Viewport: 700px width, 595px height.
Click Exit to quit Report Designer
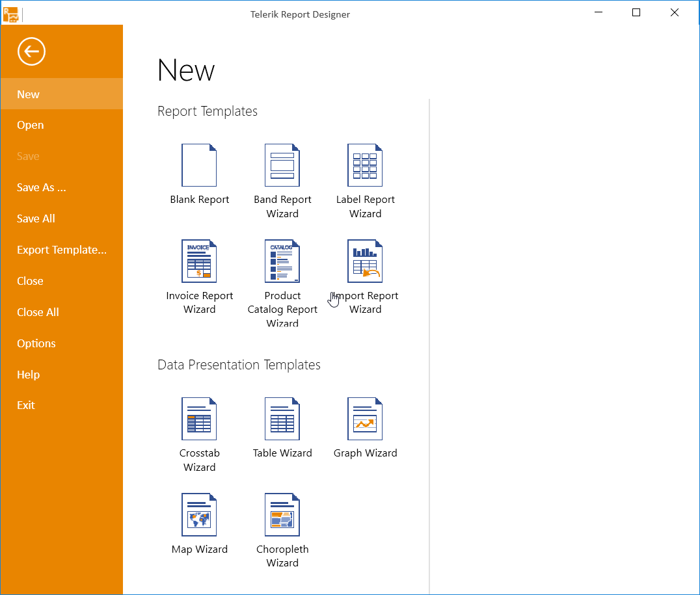click(x=26, y=406)
